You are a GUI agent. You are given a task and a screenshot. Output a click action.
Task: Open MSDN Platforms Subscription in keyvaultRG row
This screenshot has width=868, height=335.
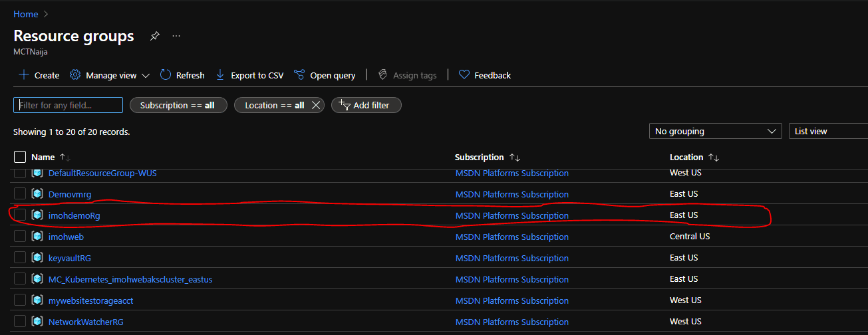point(512,258)
